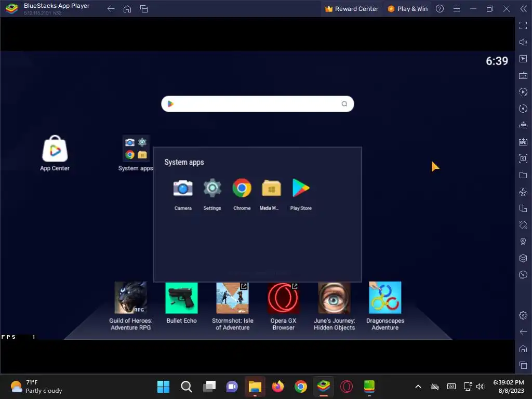Take a screenshot with sidebar icon
This screenshot has height=399, width=532.
(x=523, y=158)
